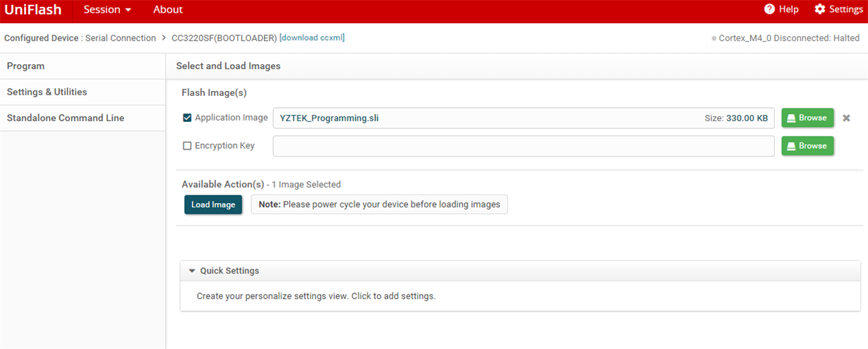Click the power cycle note
The width and height of the screenshot is (868, 349).
pos(379,204)
